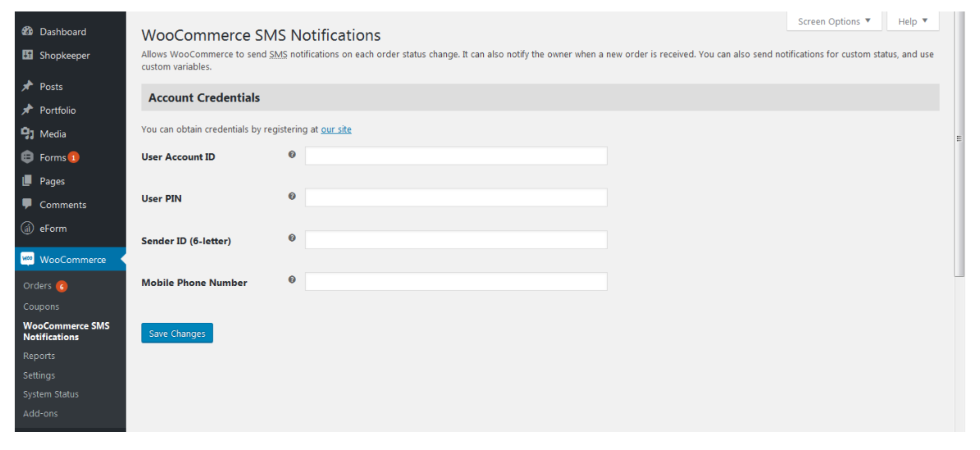The width and height of the screenshot is (980, 450).
Task: Open the Help dropdown panel
Action: pos(913,21)
